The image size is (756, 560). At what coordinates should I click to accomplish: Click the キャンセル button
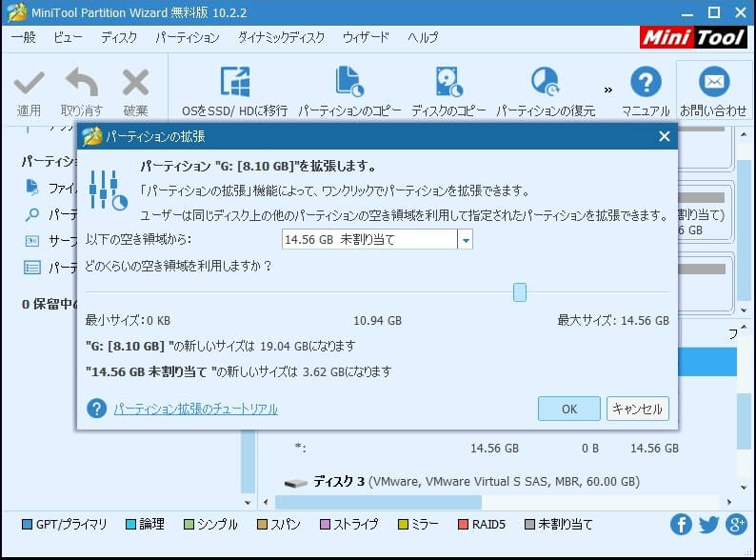(x=637, y=409)
